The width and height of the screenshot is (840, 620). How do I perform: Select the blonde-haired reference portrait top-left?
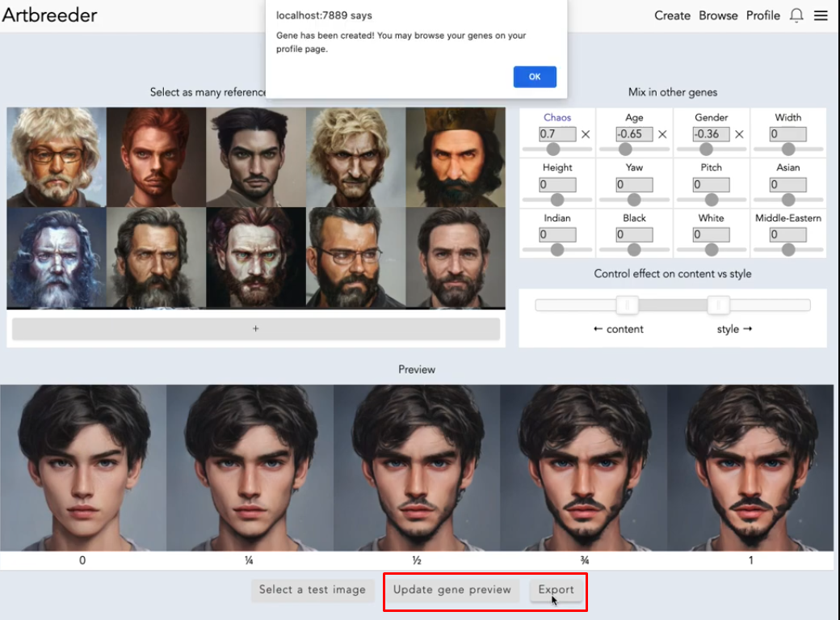(x=56, y=156)
